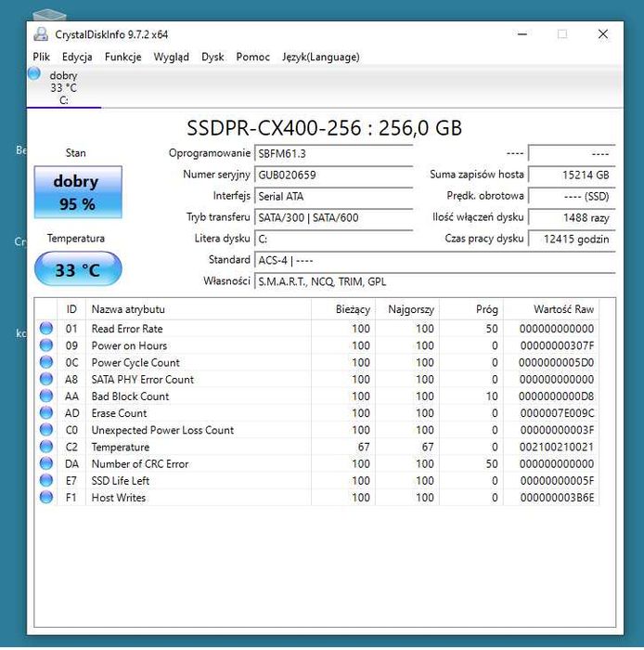Click the transfer mode field SATA/300 | SATA/600
The image size is (644, 650).
(333, 217)
